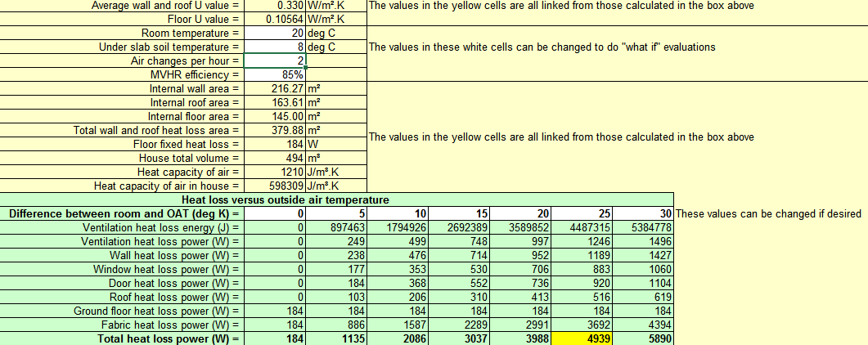Select the Air changes per hour value cell
The height and width of the screenshot is (345, 868).
pos(275,60)
